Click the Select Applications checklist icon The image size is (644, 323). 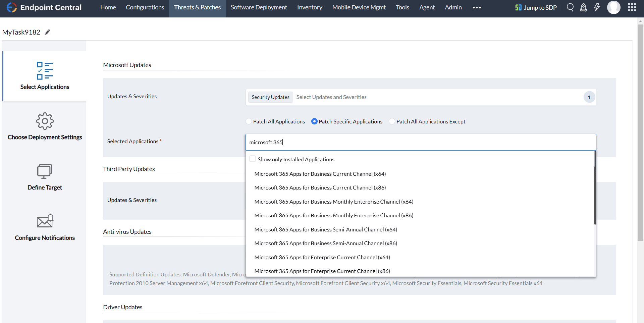click(45, 71)
